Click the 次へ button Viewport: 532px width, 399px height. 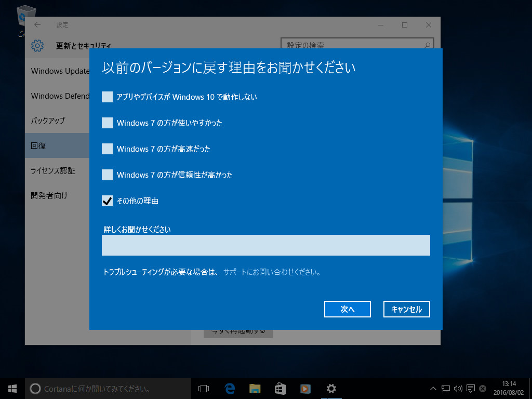point(348,309)
